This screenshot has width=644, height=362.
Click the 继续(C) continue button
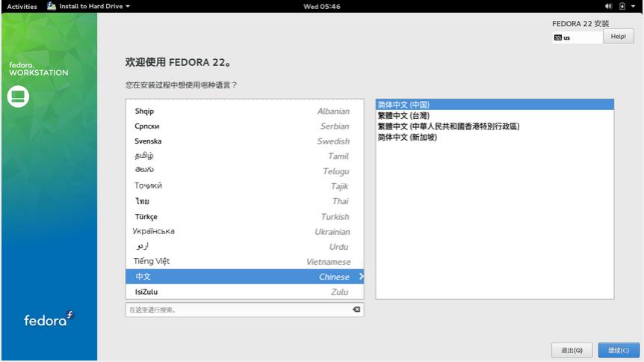pyautogui.click(x=619, y=350)
